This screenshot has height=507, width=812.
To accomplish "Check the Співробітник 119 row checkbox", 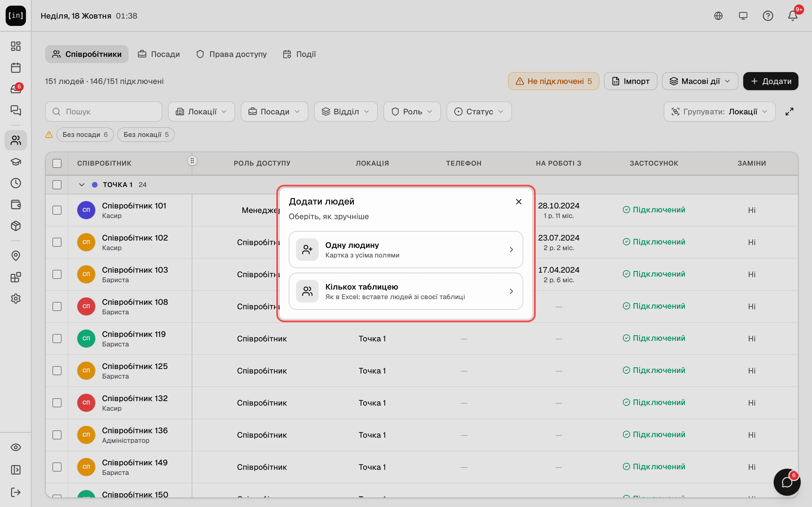I will tap(57, 339).
